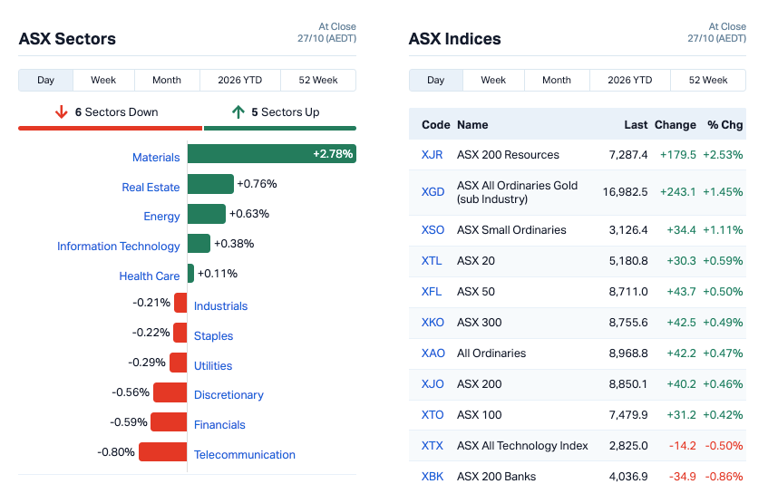The height and width of the screenshot is (484, 768).
Task: Click the red down arrow icon
Action: click(x=61, y=112)
